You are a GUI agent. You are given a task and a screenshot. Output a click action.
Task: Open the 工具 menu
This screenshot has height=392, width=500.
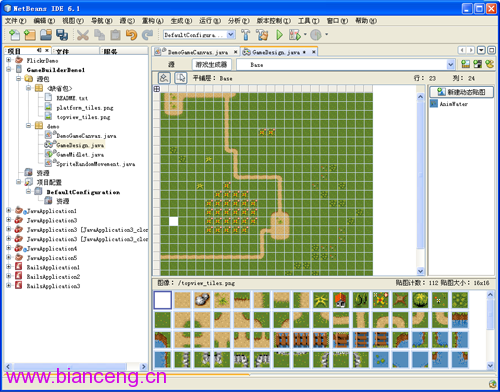pyautogui.click(x=309, y=21)
